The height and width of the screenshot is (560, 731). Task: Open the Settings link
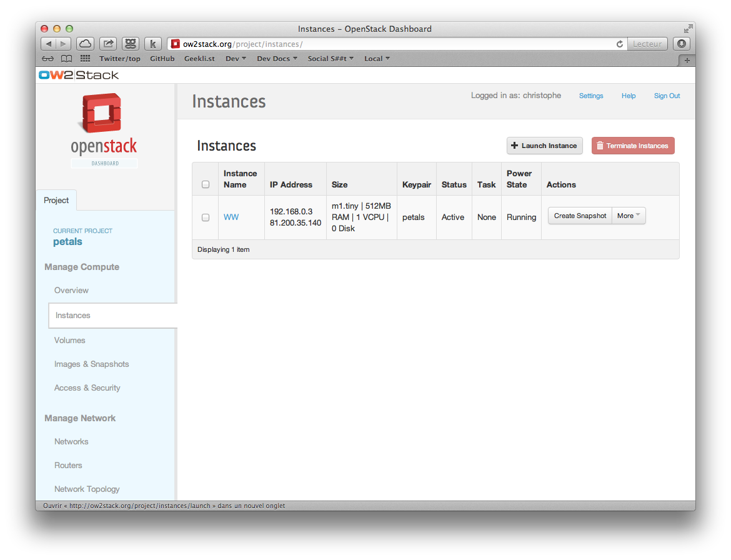pos(591,96)
